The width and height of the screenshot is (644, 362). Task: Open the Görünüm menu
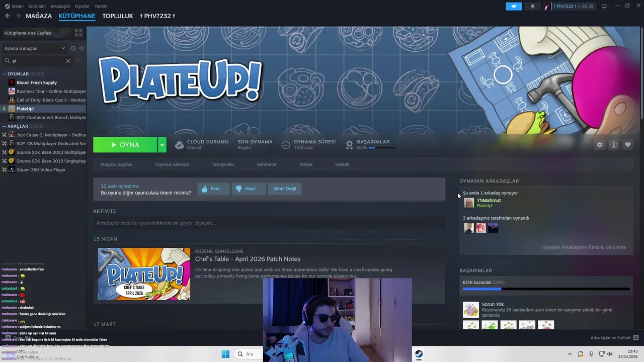coord(37,6)
